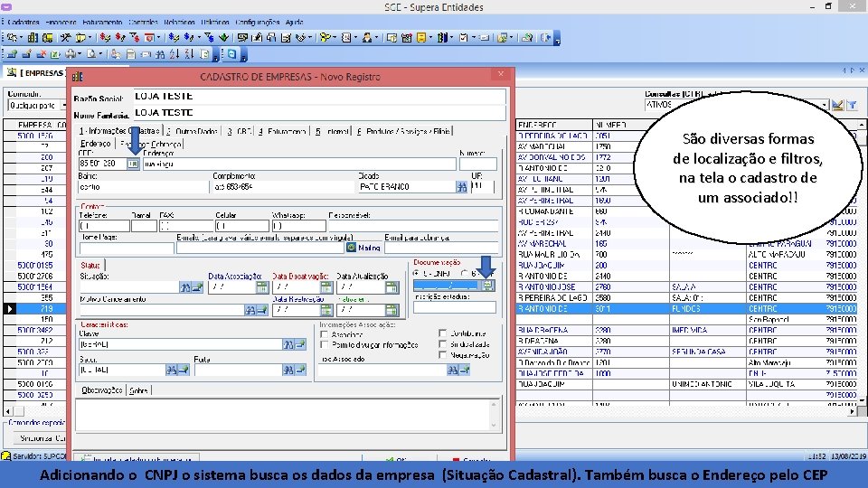Open the Data Reativação calendar picker
This screenshot has height=488, width=868.
(x=326, y=310)
